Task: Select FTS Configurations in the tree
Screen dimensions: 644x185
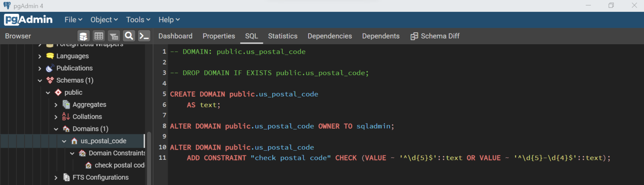Action: pos(100,177)
